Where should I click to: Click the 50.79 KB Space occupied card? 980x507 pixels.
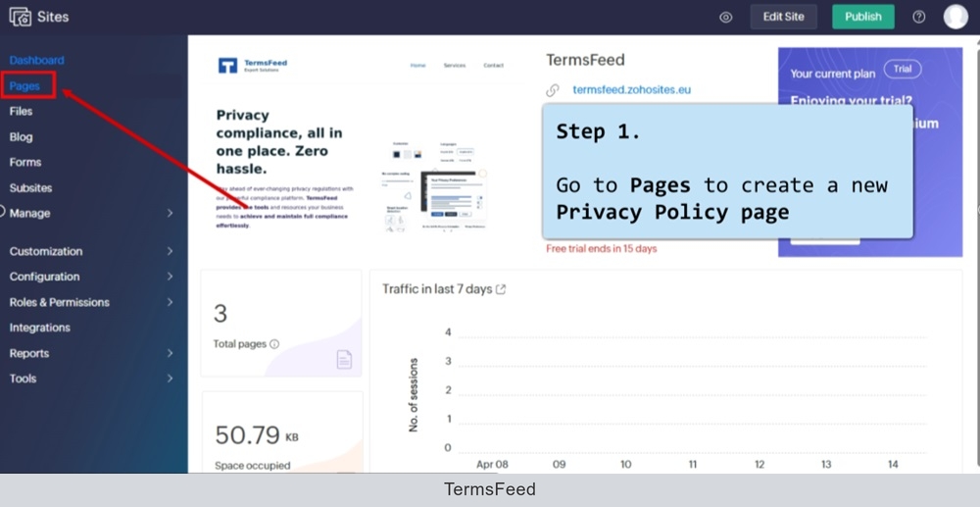pos(281,432)
